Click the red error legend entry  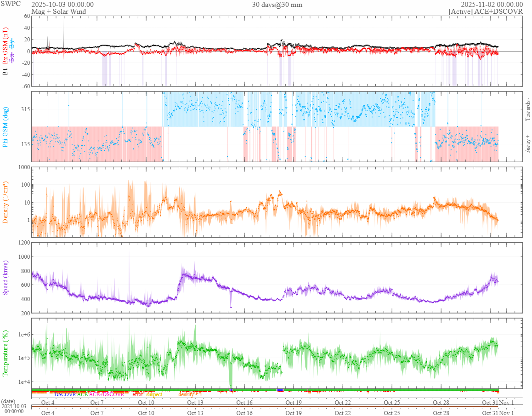click(x=138, y=394)
